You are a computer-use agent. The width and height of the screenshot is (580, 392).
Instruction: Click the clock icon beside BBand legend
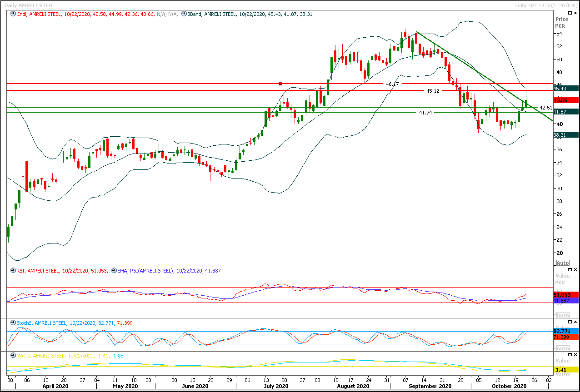pyautogui.click(x=184, y=14)
